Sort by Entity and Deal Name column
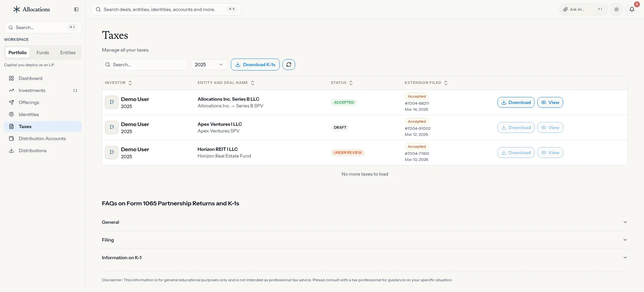The height and width of the screenshot is (292, 644). pos(226,83)
